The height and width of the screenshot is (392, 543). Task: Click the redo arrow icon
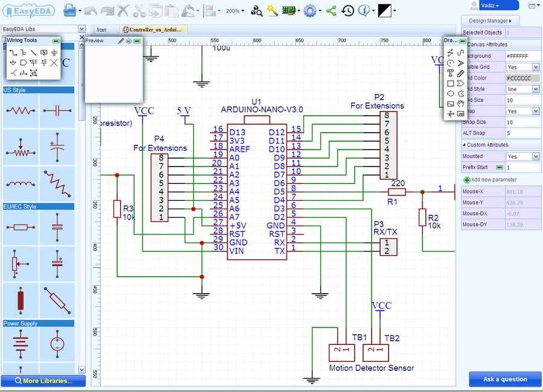tap(107, 11)
